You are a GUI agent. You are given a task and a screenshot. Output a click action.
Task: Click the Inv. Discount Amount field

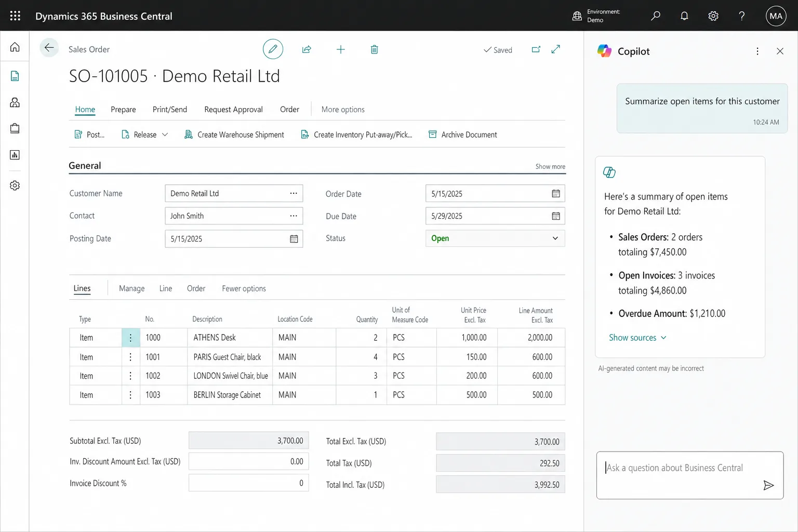click(249, 461)
